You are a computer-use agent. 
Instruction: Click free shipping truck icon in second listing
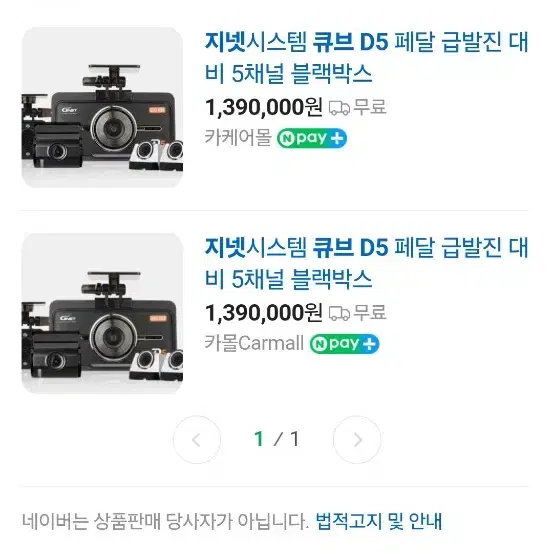pos(339,313)
